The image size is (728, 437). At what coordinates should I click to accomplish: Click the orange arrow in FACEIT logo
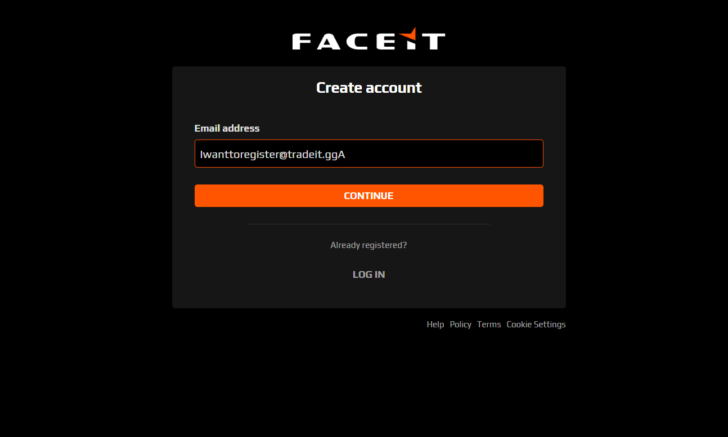(409, 34)
